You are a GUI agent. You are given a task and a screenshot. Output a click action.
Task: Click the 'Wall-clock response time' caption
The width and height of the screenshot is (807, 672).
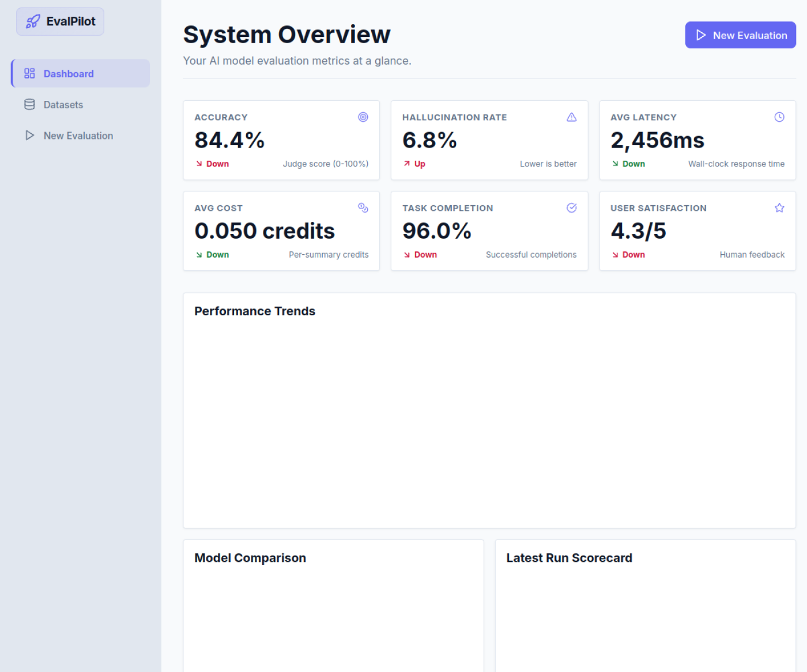coord(736,164)
